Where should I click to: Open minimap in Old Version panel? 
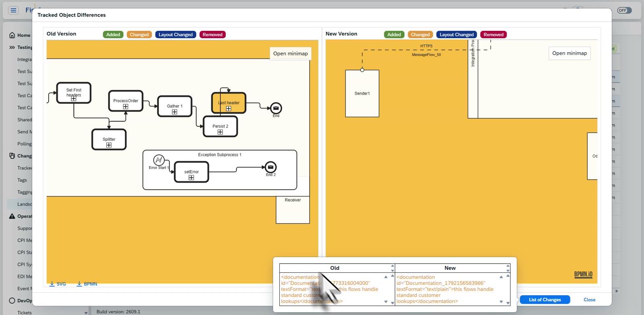click(291, 54)
